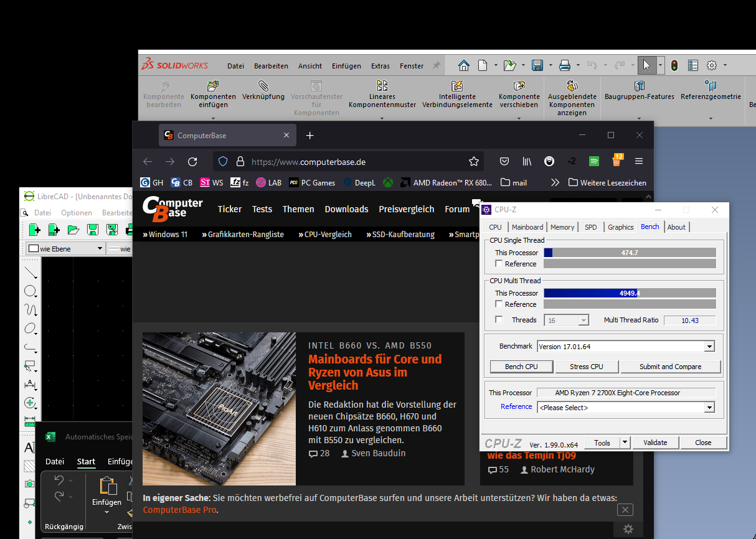756x539 pixels.
Task: Click the CPU Multi Thread score bar
Action: pyautogui.click(x=630, y=293)
